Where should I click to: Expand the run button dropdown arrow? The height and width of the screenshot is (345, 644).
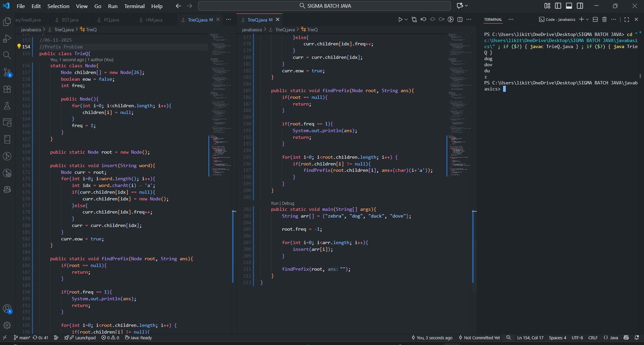pyautogui.click(x=406, y=20)
